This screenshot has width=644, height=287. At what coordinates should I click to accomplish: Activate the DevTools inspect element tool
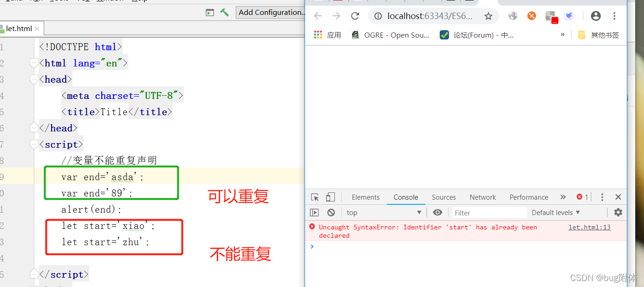click(315, 197)
